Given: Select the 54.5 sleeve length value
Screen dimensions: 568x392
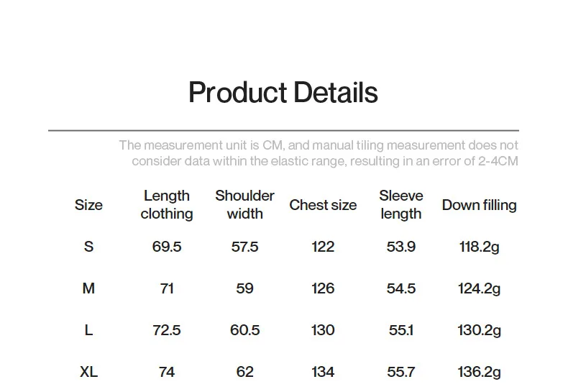Looking at the screenshot, I should tap(401, 288).
